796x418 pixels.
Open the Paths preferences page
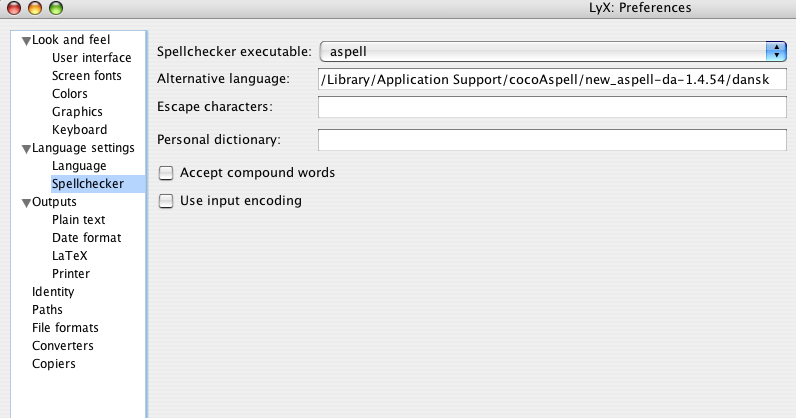(47, 310)
